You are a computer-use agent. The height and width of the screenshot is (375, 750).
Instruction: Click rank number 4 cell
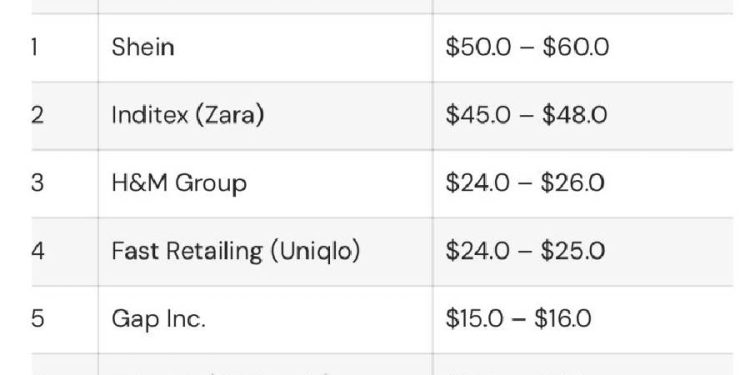click(65, 252)
